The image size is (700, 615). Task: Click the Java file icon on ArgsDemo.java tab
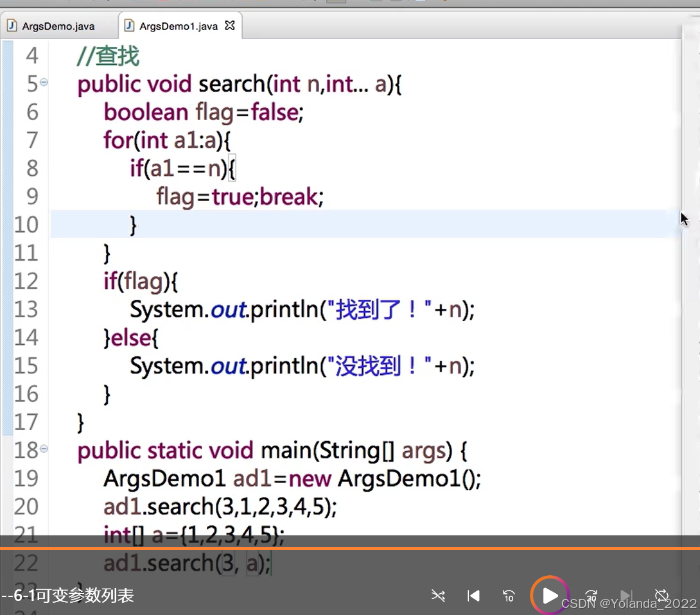[12, 26]
